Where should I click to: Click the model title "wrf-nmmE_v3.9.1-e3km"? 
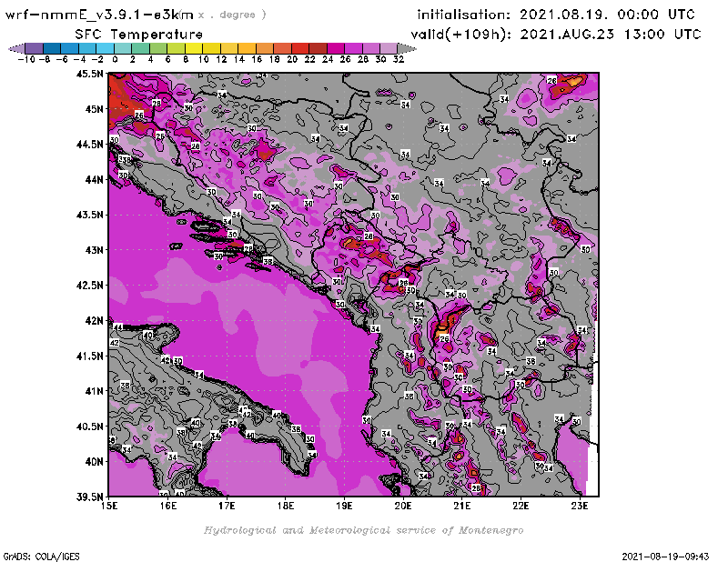pos(99,15)
